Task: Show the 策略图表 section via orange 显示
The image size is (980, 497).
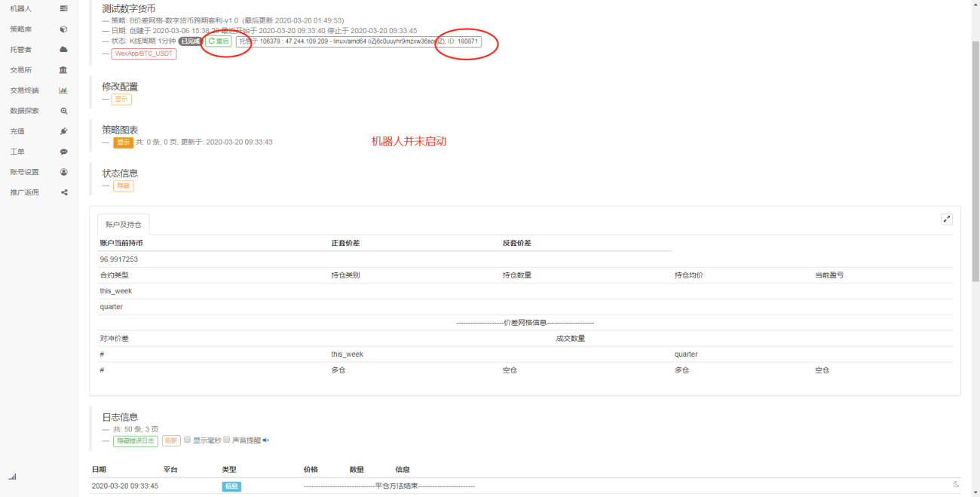Action: tap(123, 142)
